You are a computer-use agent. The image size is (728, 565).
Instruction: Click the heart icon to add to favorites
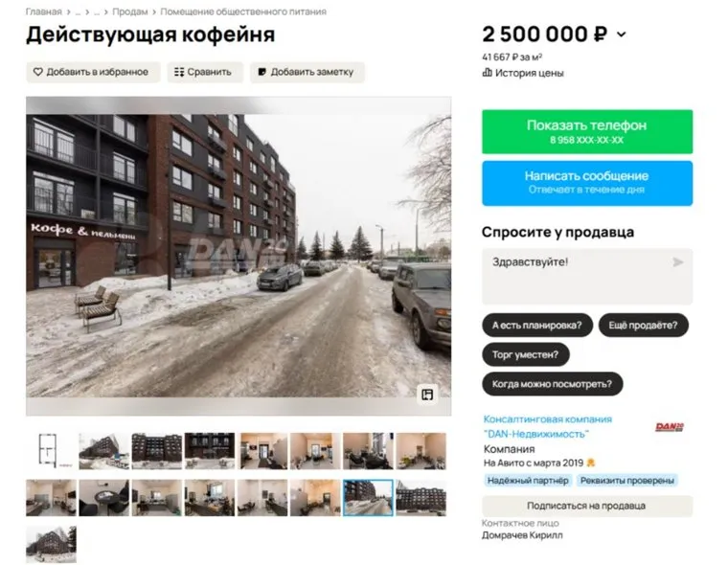pos(38,72)
